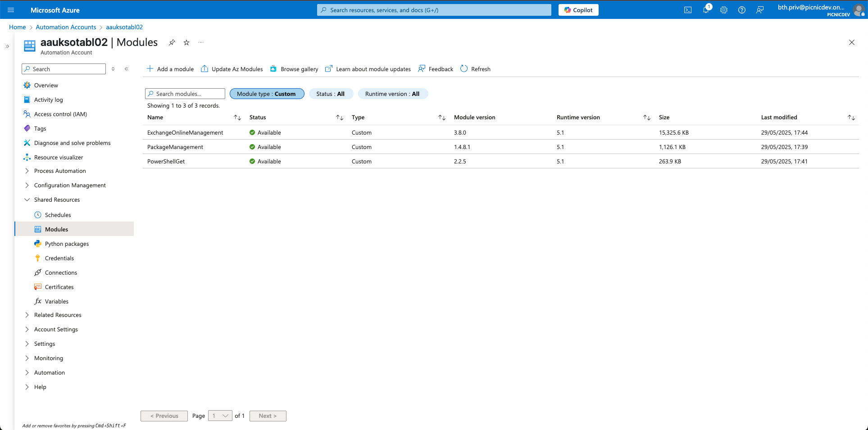
Task: Open the Copilot button
Action: 578,10
